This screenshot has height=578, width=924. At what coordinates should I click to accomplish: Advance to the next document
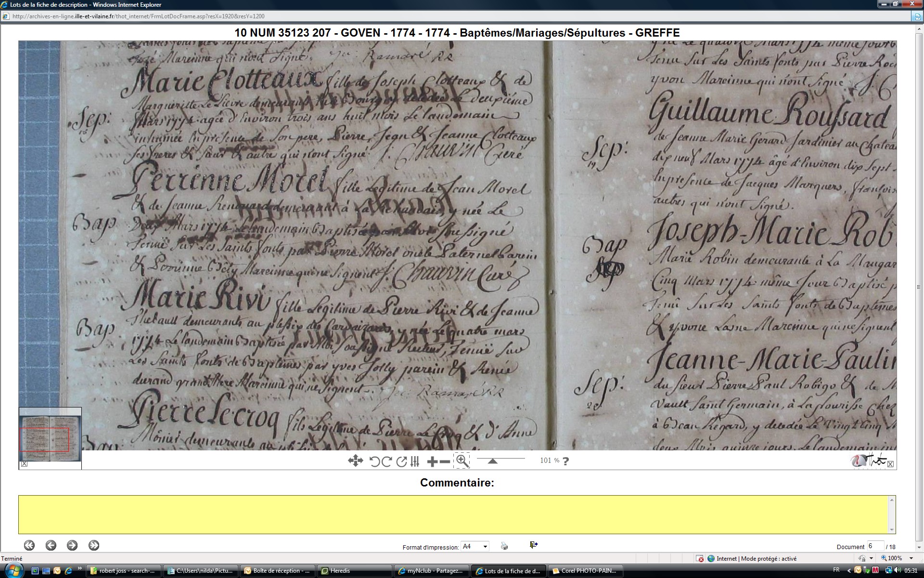coord(72,545)
